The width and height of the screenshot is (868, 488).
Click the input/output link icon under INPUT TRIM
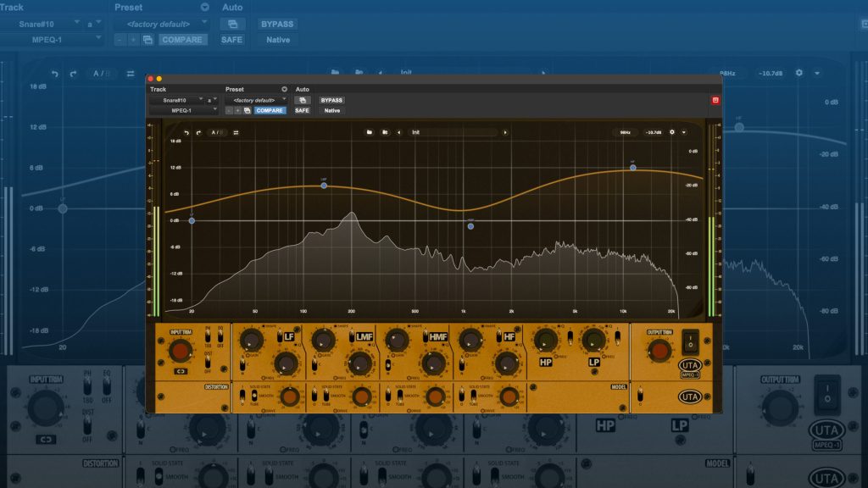tap(181, 371)
